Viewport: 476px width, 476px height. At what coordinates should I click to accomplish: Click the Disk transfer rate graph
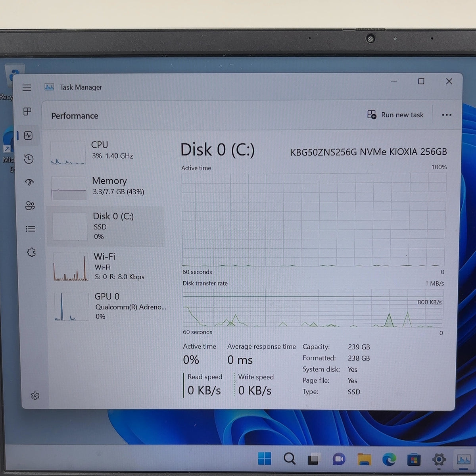coord(313,308)
